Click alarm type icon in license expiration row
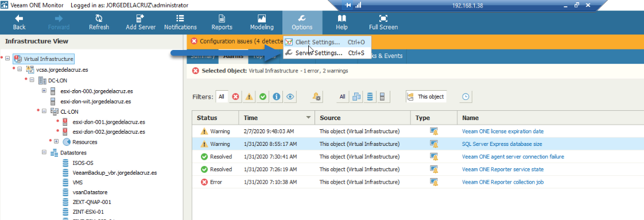This screenshot has width=644, height=220. point(434,132)
